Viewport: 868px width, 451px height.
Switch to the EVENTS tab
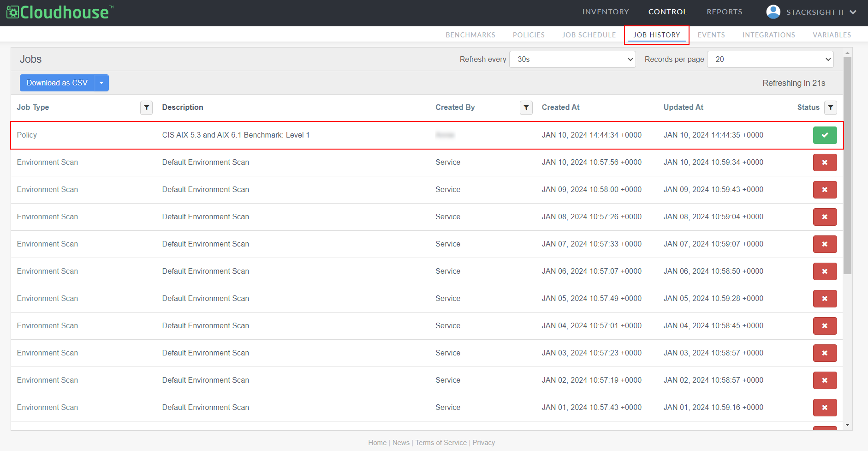point(711,35)
